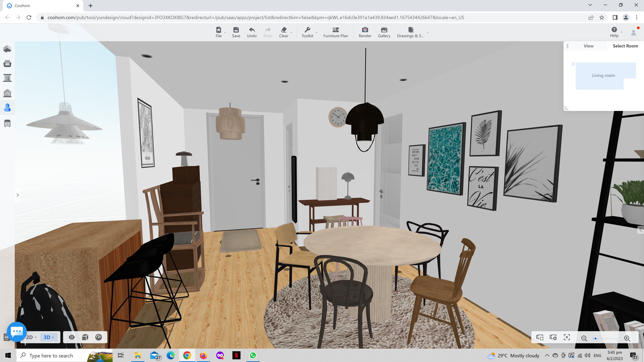Click the zoom out magnifier icon
This screenshot has height=362, width=644.
584,338
